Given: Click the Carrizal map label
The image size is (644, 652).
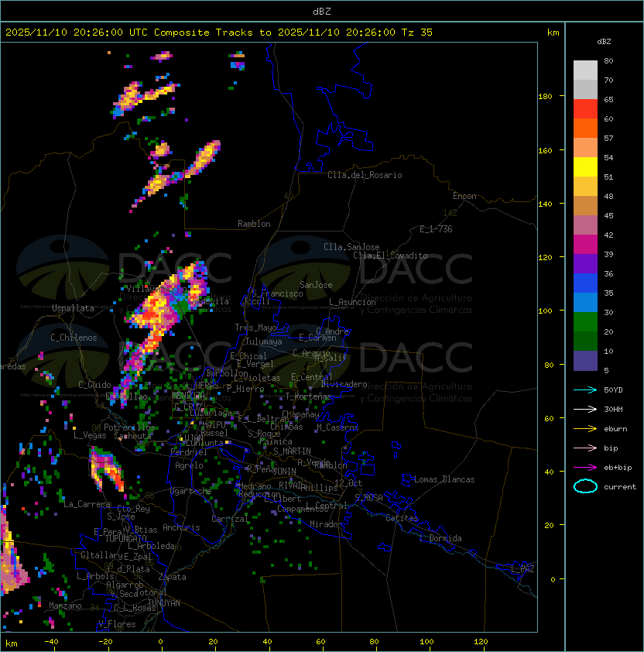Looking at the screenshot, I should (230, 519).
